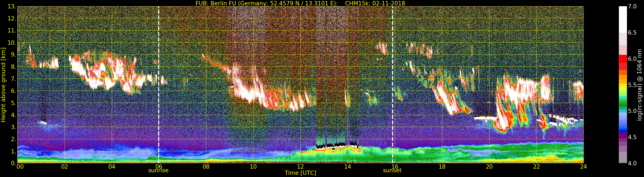Click the "5." height axis tick label

[x=14, y=103]
